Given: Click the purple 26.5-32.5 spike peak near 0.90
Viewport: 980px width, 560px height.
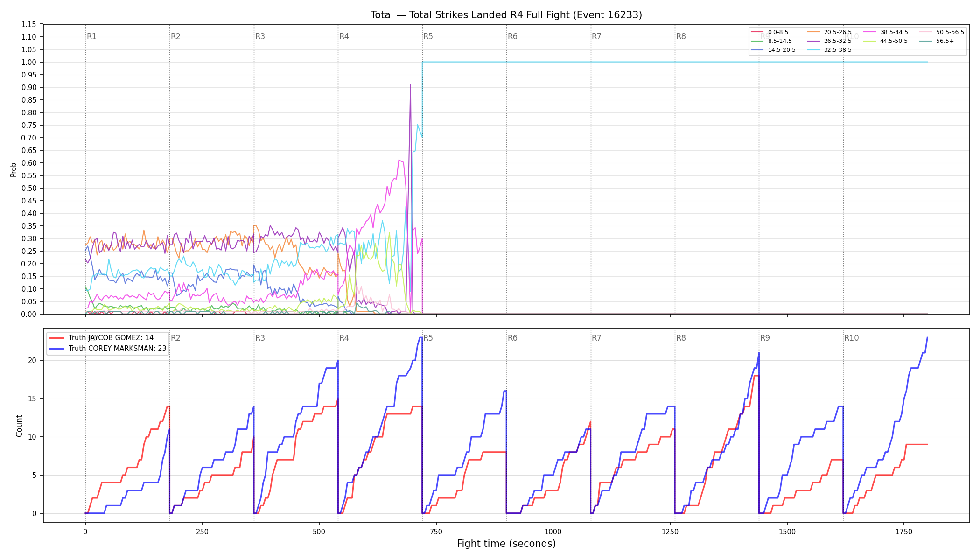Looking at the screenshot, I should (x=410, y=85).
